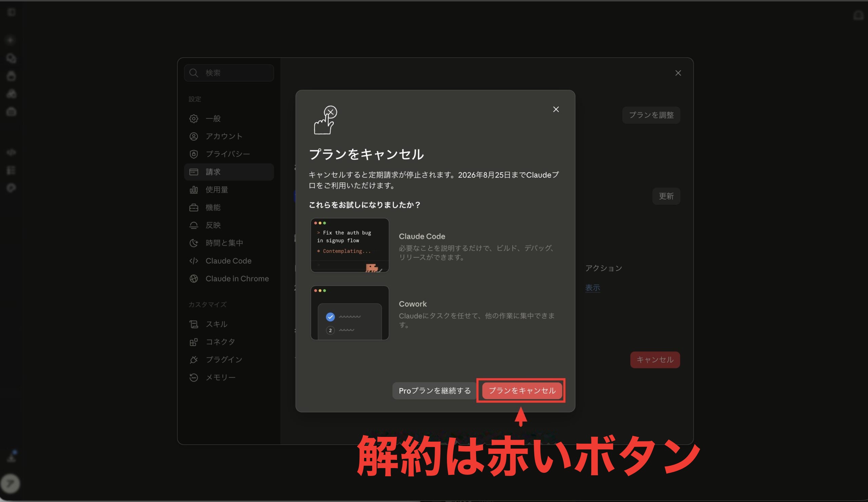
Task: Click the プライバシー shield icon
Action: 194,154
